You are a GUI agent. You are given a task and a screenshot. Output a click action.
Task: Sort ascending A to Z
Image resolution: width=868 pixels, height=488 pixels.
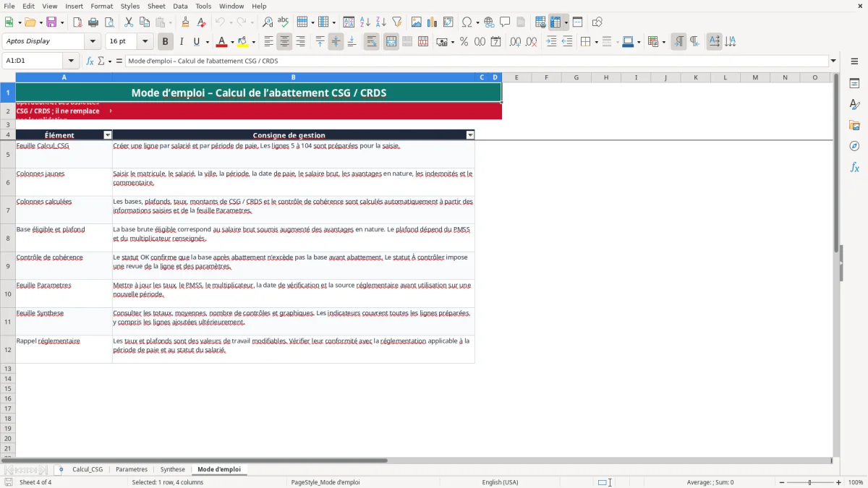(x=365, y=22)
